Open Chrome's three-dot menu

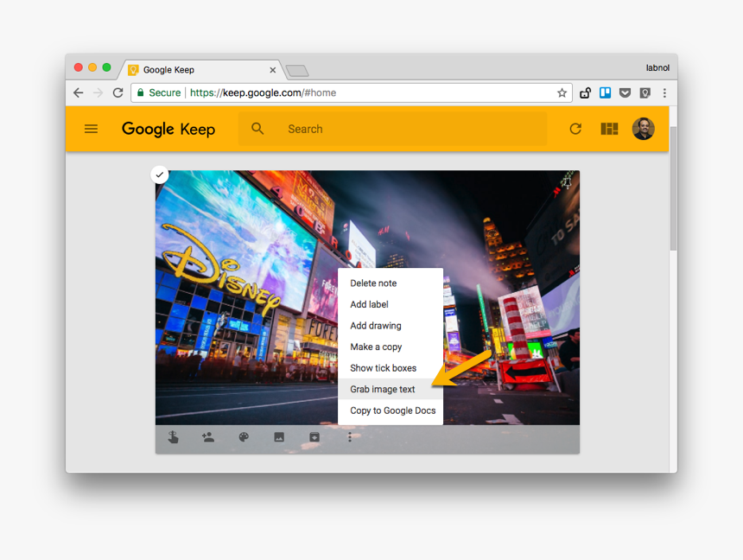click(x=664, y=92)
